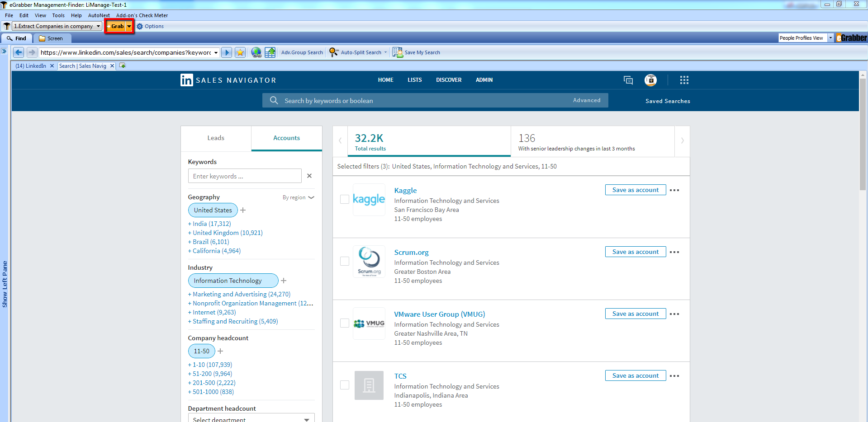The height and width of the screenshot is (422, 868).
Task: Open LISTS in Sales Navigator
Action: click(x=414, y=80)
